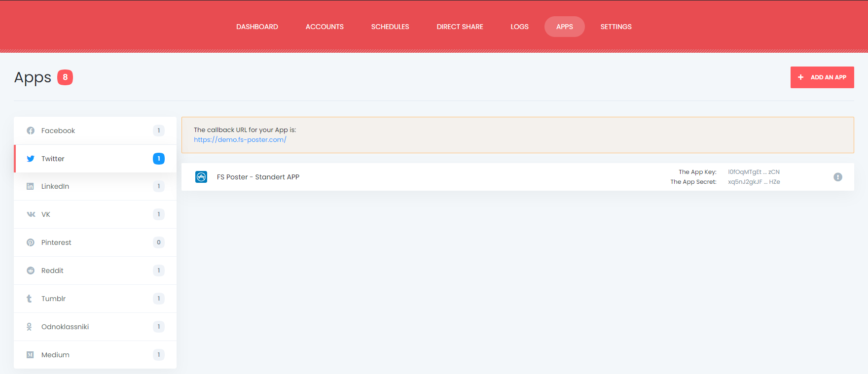Select Pinterest in the apps list

click(95, 242)
